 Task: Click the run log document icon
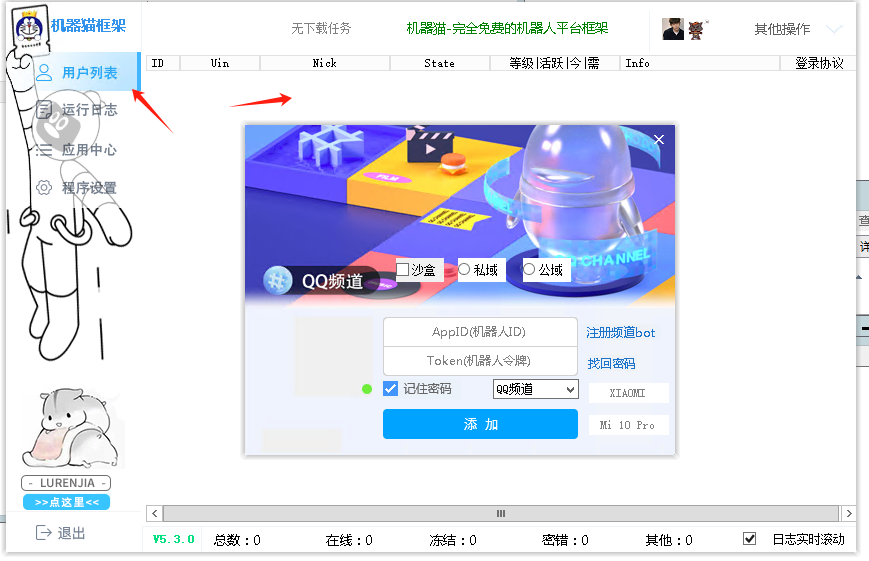click(44, 110)
